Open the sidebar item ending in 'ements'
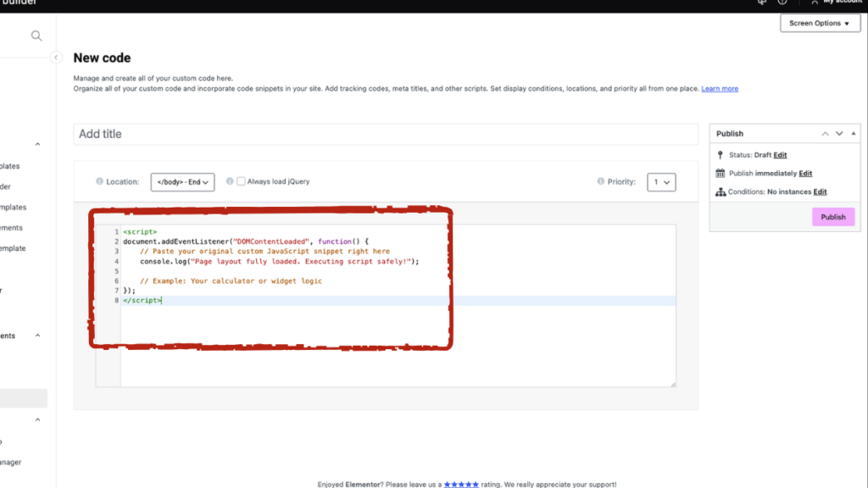The image size is (868, 488). pyautogui.click(x=11, y=228)
